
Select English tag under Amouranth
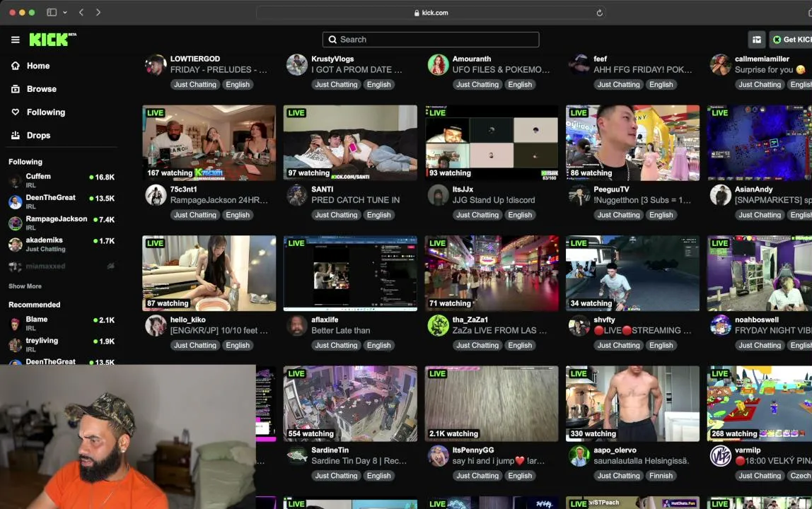520,84
